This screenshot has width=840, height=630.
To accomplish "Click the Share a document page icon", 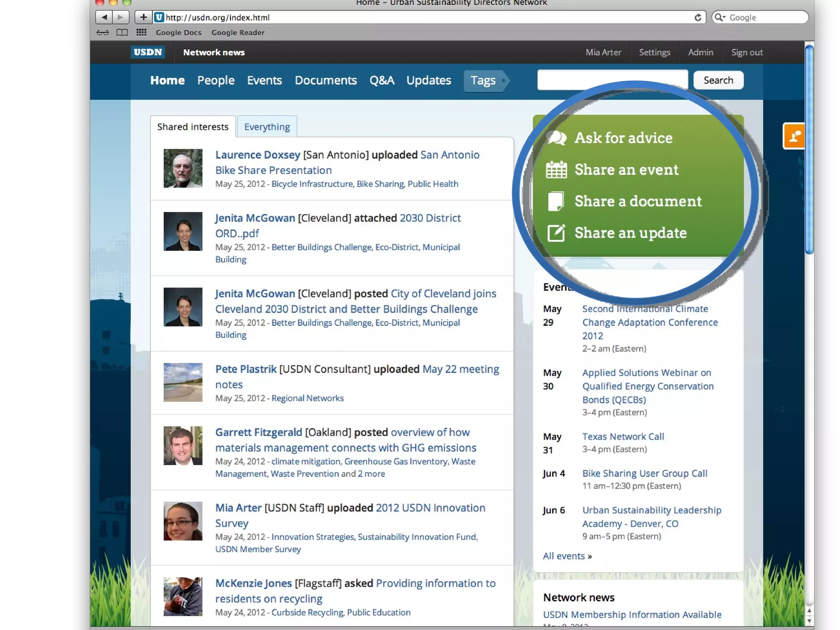I will tap(556, 201).
